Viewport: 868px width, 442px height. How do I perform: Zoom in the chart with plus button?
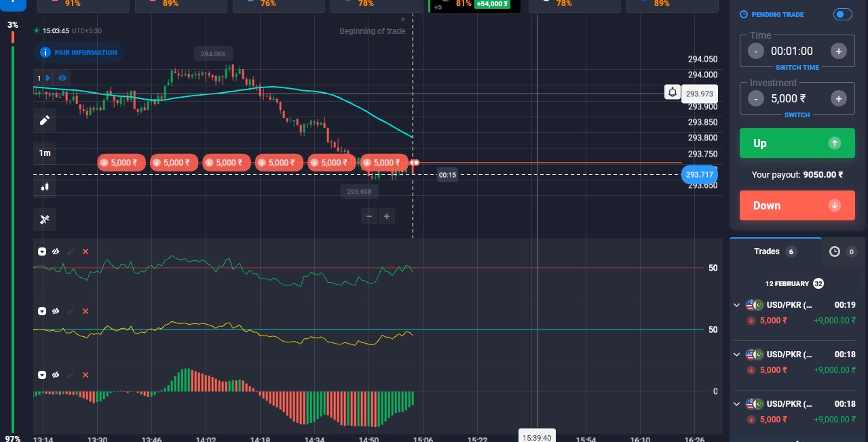click(387, 216)
